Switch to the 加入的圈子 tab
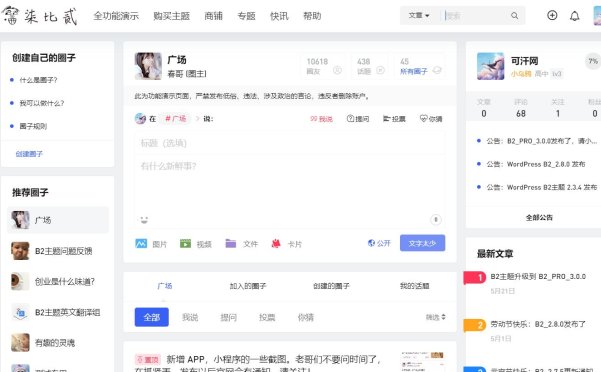The height and width of the screenshot is (372, 601). pos(248,286)
